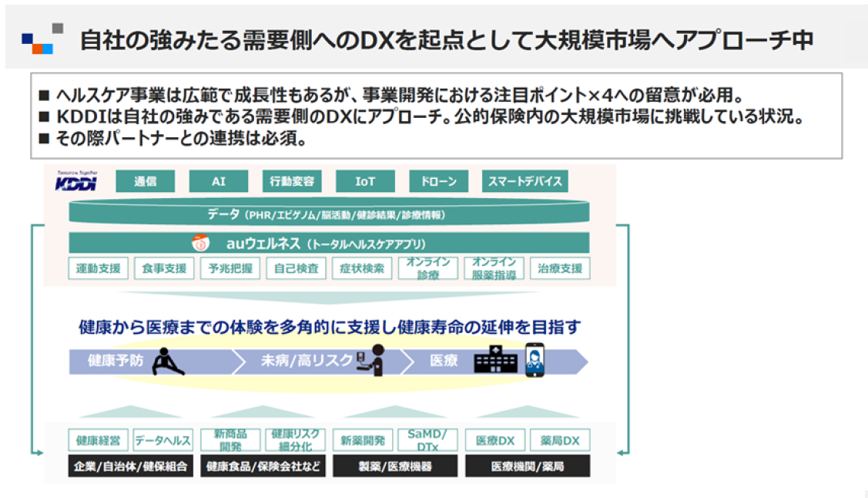Viewport: 868px width, 498px height.
Task: Pick the 健康経営 box
Action: tap(98, 440)
